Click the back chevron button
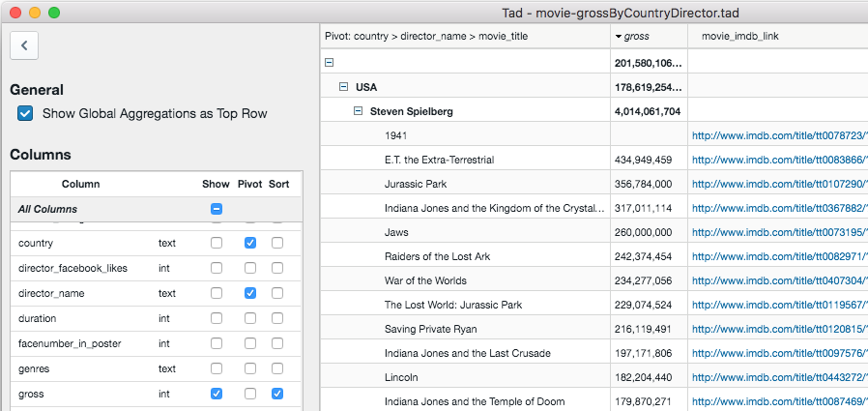The height and width of the screenshot is (411, 868). tap(24, 44)
